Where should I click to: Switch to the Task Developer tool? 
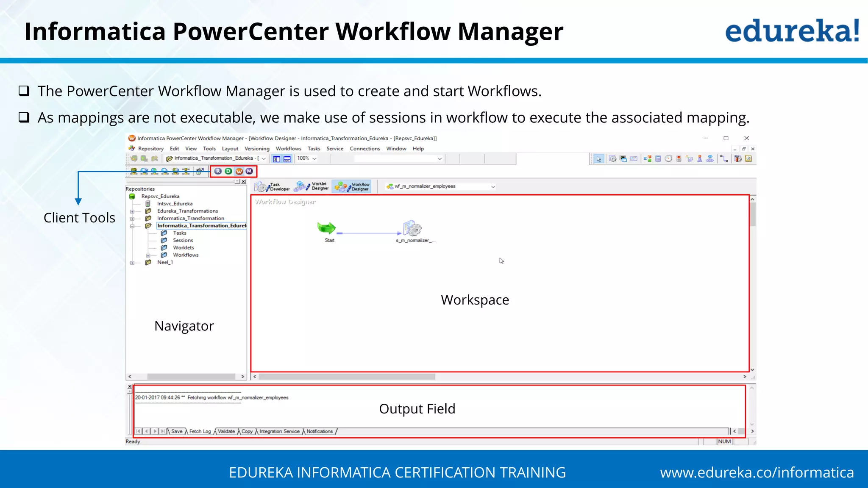click(272, 186)
